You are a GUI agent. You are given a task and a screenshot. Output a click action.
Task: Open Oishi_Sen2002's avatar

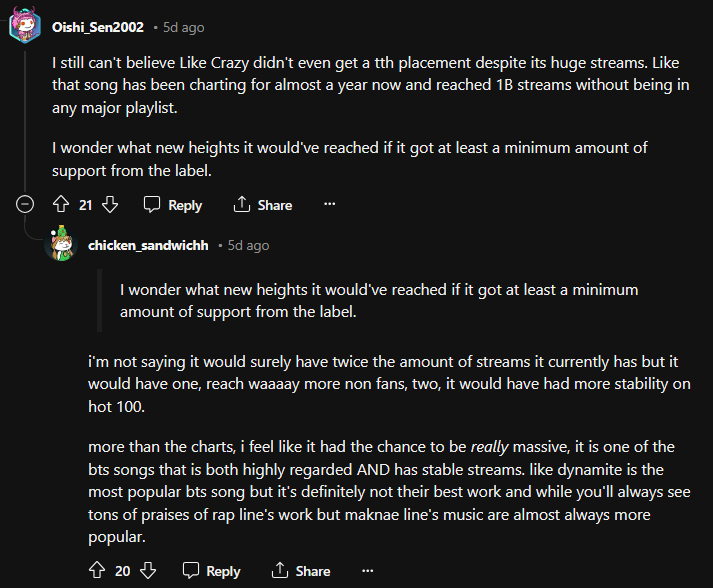click(25, 26)
